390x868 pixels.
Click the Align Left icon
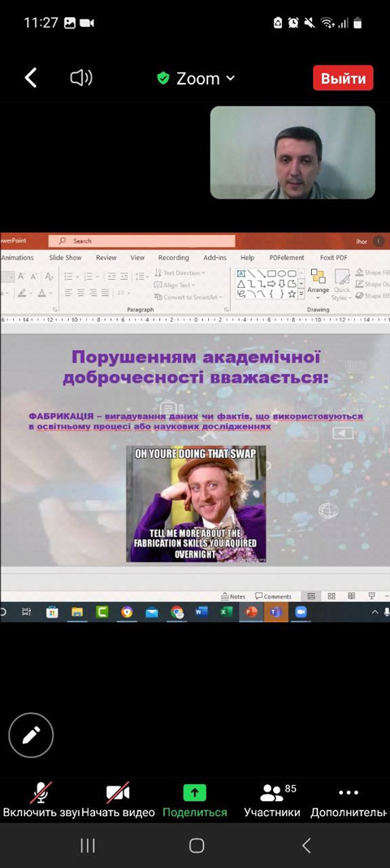click(68, 292)
